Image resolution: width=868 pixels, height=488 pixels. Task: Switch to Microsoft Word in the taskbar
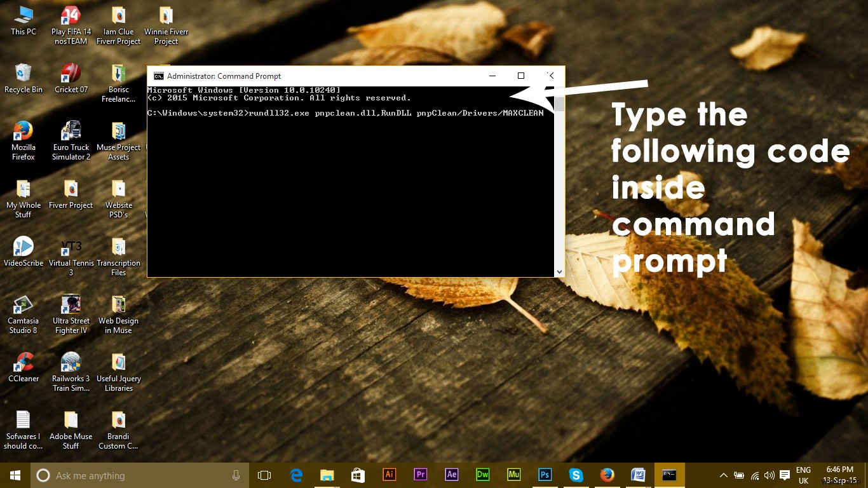[638, 475]
